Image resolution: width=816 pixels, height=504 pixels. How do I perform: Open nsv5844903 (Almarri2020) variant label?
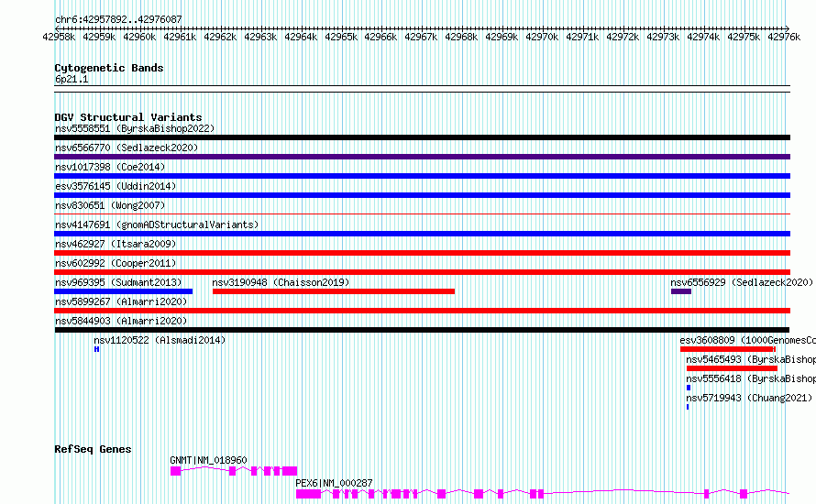121,321
